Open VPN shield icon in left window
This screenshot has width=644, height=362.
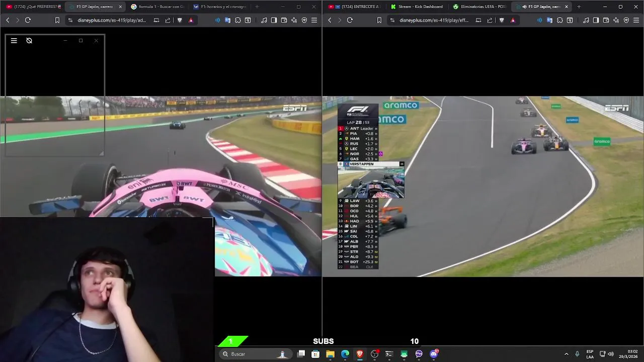(x=304, y=20)
